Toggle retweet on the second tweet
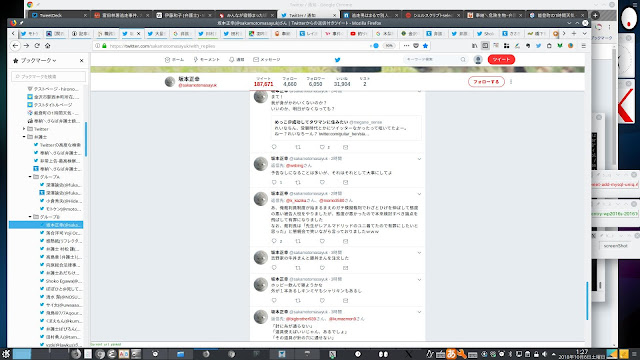Image resolution: width=640 pixels, height=360 pixels. 298,182
